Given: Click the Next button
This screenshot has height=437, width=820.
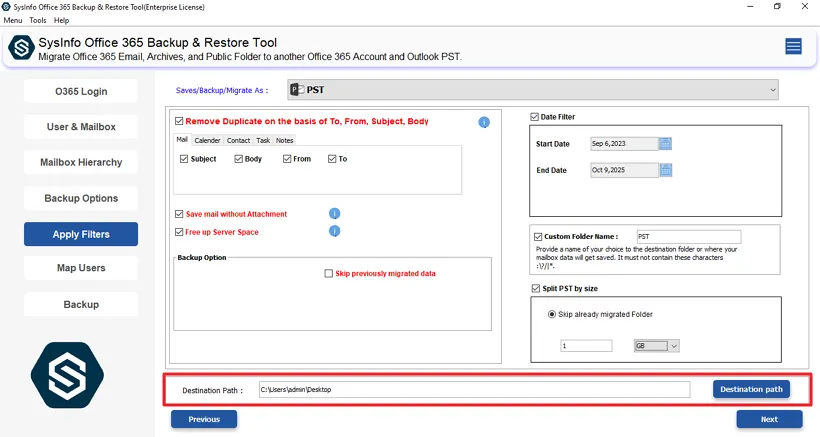Looking at the screenshot, I should click(x=769, y=419).
